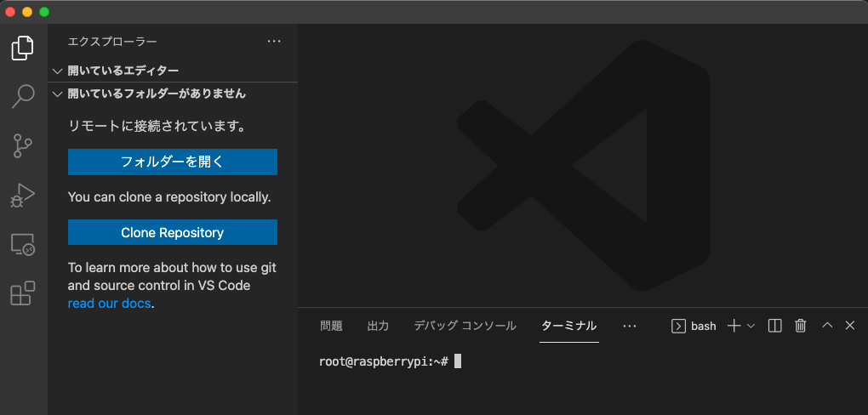Zoom the window with green button

tap(43, 12)
